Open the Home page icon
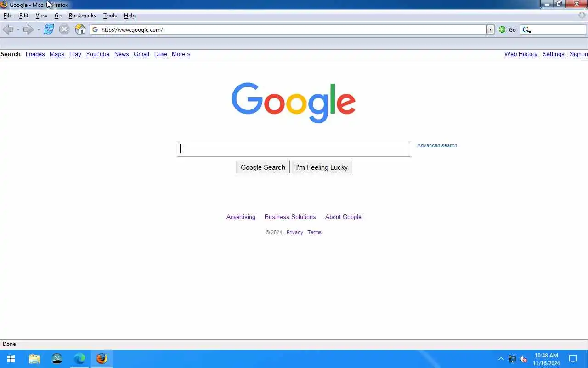The width and height of the screenshot is (588, 368). [80, 29]
